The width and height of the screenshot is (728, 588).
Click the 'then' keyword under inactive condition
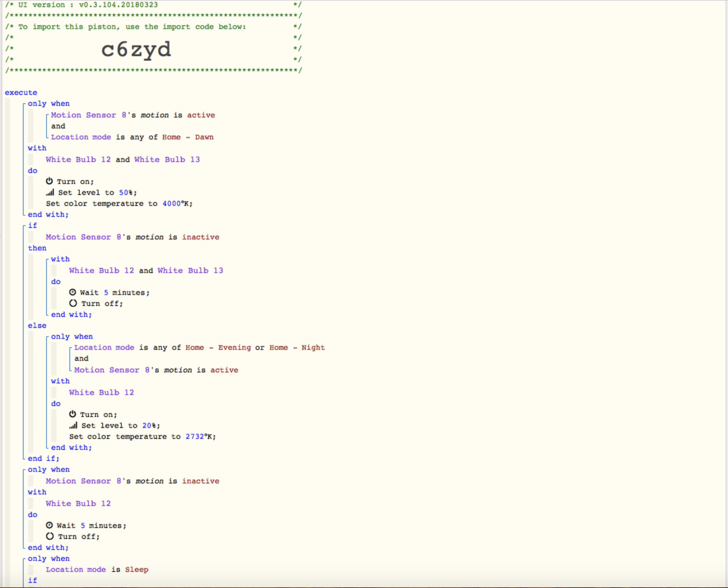pos(37,248)
